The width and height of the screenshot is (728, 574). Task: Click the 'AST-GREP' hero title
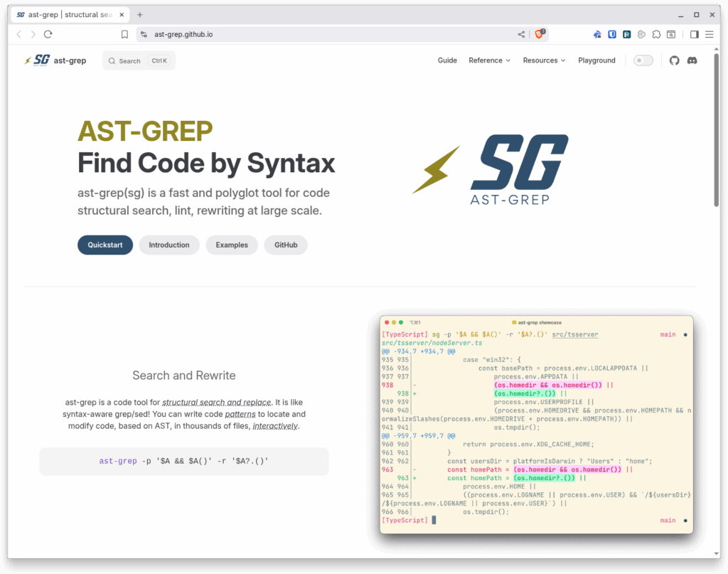(145, 131)
